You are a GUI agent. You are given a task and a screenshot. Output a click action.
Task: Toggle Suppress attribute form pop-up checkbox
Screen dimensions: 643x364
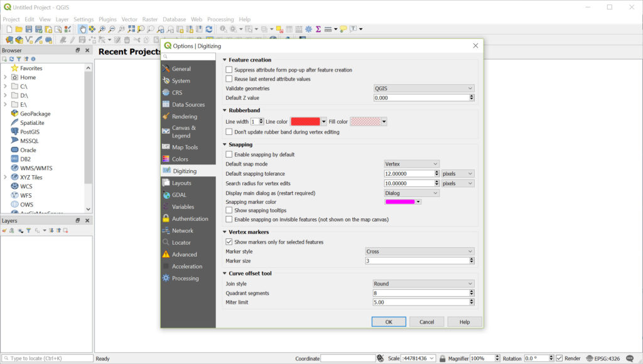pyautogui.click(x=229, y=70)
